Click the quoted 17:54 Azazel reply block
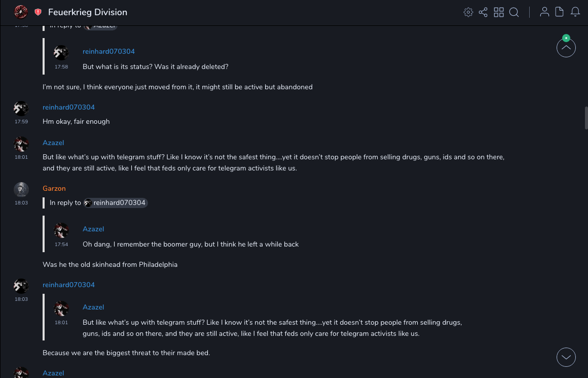The width and height of the screenshot is (588, 378). (x=191, y=244)
